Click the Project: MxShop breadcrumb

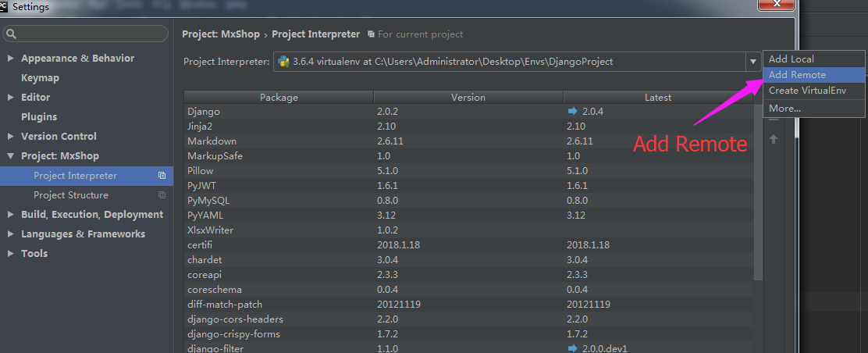[x=221, y=34]
